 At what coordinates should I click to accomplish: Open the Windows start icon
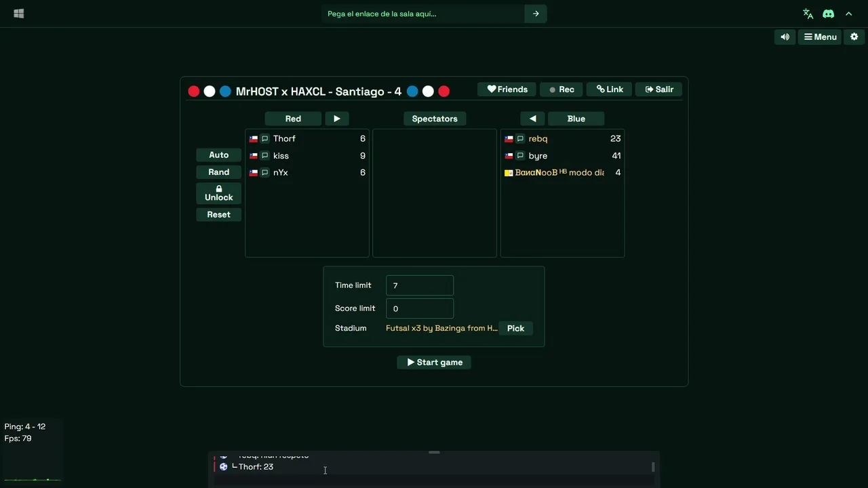19,14
